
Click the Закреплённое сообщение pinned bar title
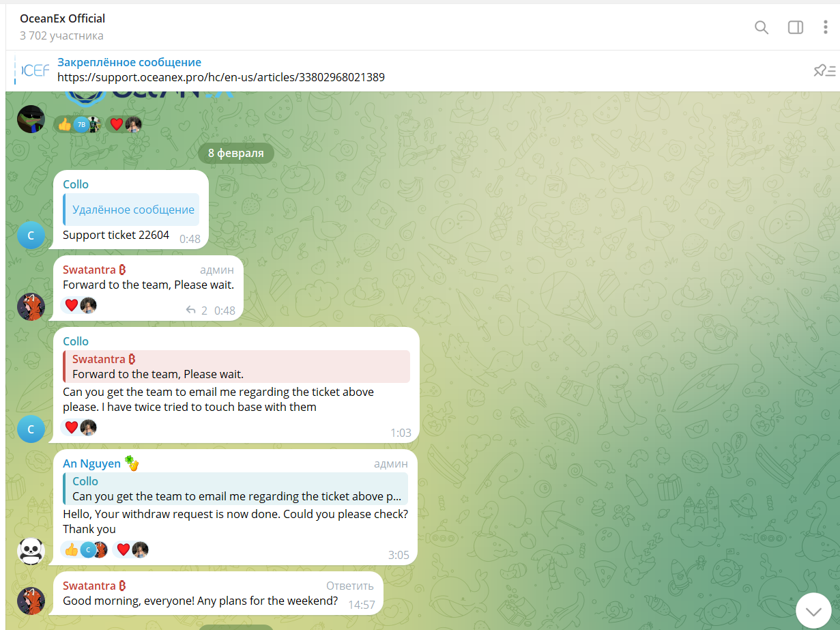pyautogui.click(x=129, y=62)
